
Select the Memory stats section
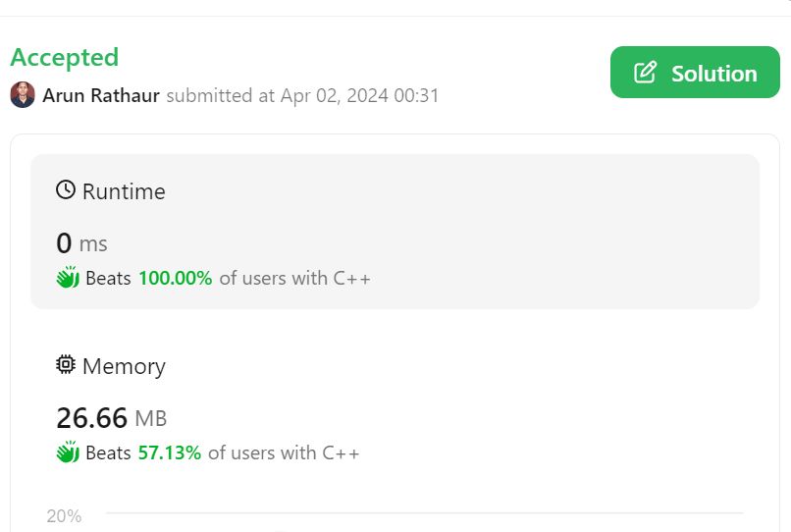pos(395,407)
